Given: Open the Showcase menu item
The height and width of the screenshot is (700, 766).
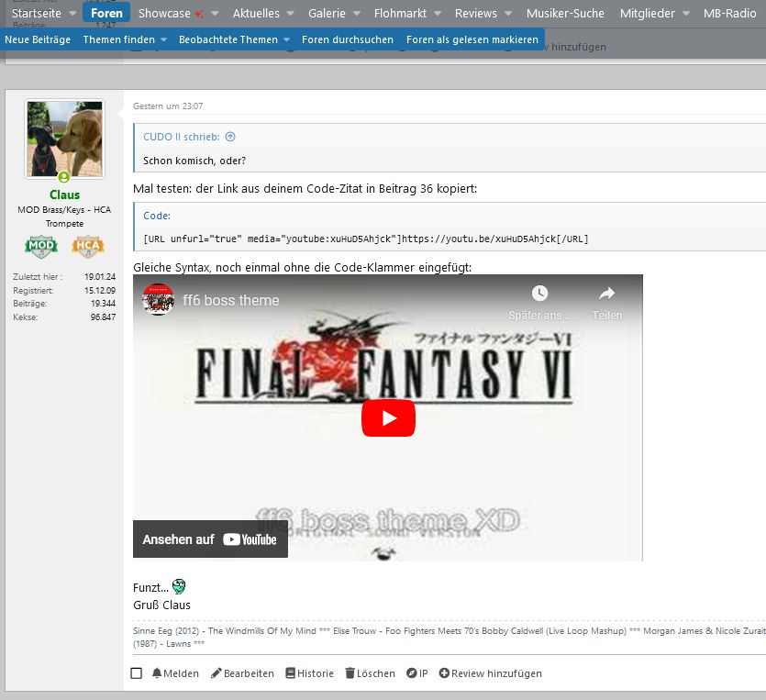Looking at the screenshot, I should tap(164, 13).
